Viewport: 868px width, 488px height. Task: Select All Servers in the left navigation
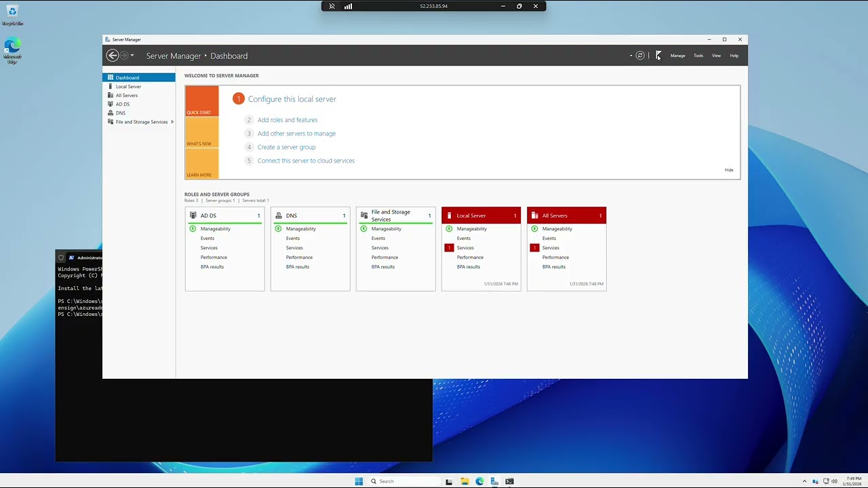pos(139,95)
